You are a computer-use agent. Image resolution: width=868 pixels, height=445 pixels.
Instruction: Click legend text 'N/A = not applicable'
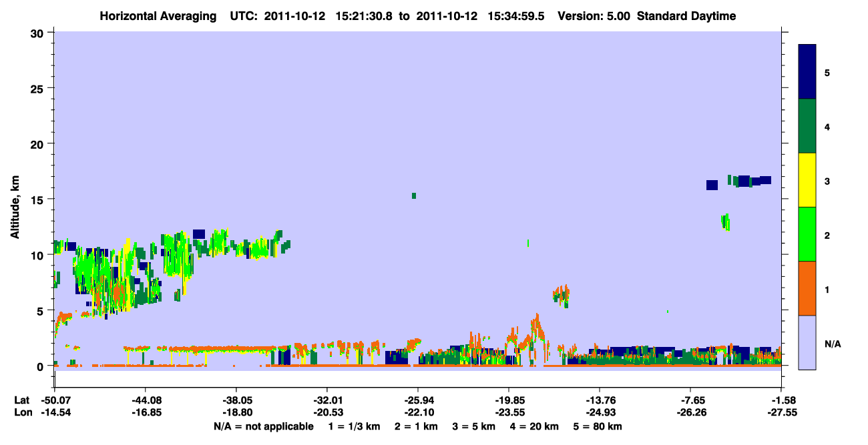(263, 426)
